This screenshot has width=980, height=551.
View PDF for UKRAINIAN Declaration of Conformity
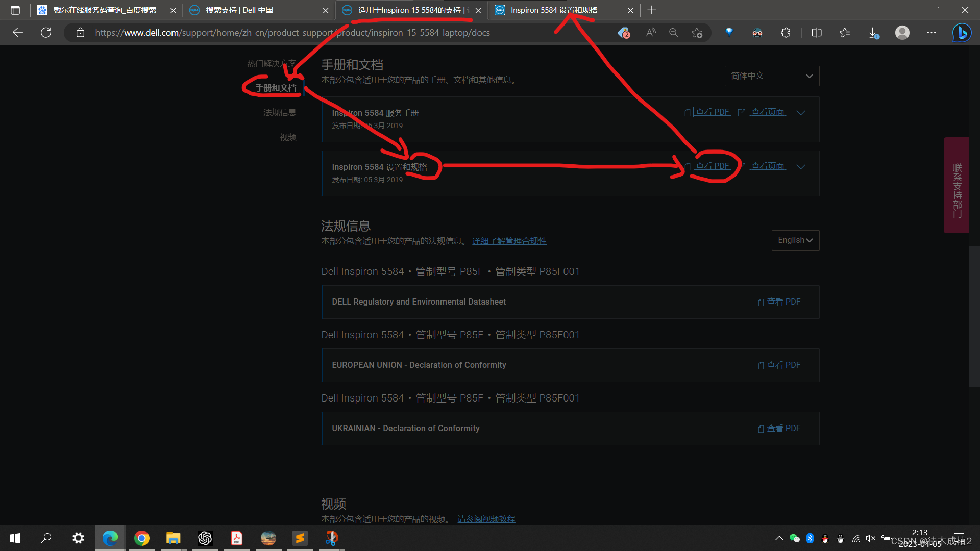(x=779, y=429)
